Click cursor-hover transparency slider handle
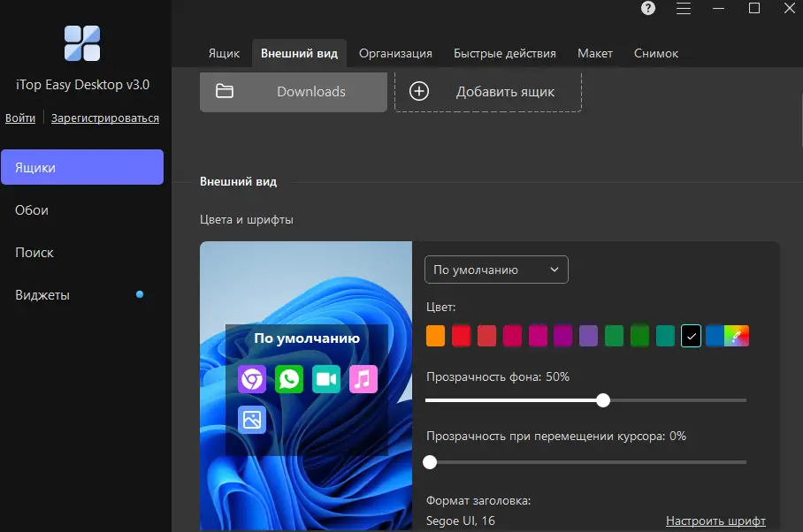This screenshot has height=532, width=803. (x=430, y=462)
